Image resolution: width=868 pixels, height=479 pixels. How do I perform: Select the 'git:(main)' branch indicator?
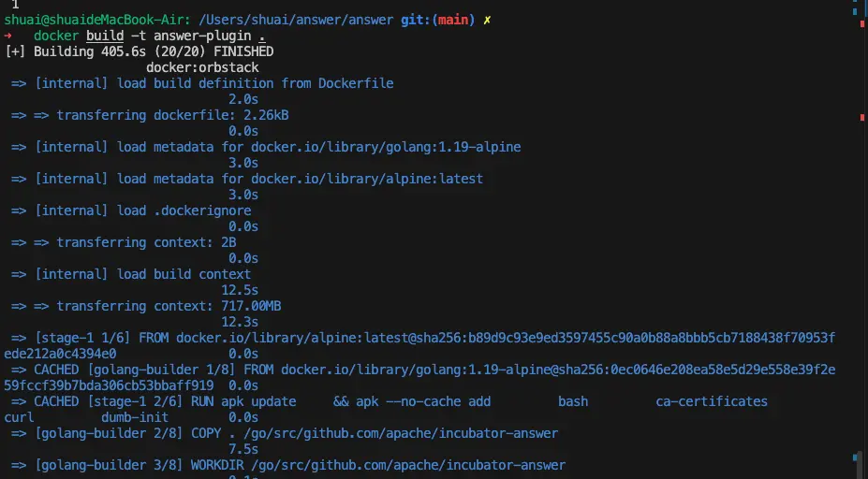coord(438,20)
